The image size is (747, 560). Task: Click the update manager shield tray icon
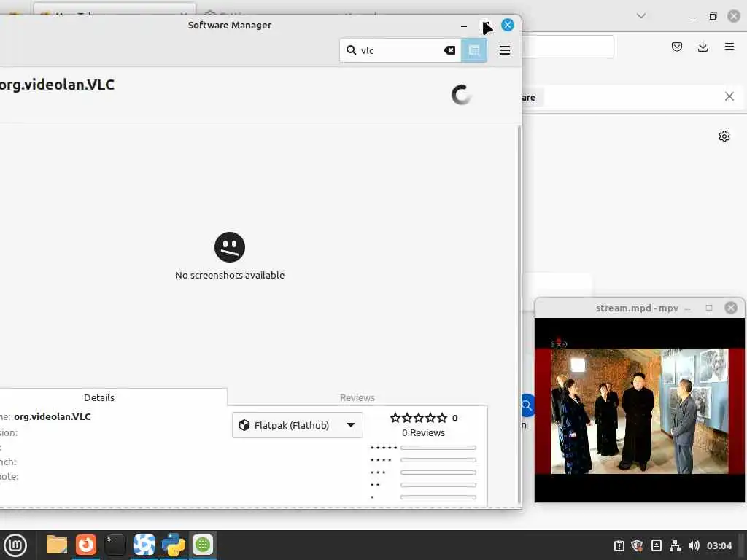tap(637, 545)
